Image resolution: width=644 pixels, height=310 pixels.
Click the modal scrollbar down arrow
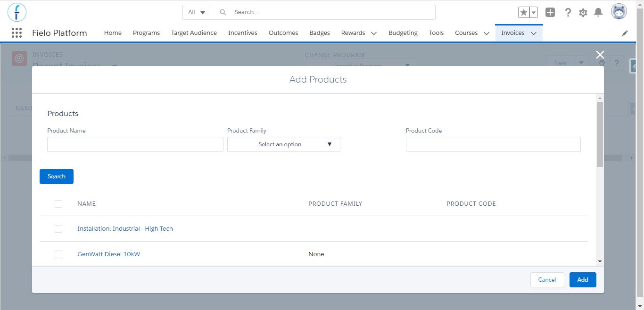point(600,261)
